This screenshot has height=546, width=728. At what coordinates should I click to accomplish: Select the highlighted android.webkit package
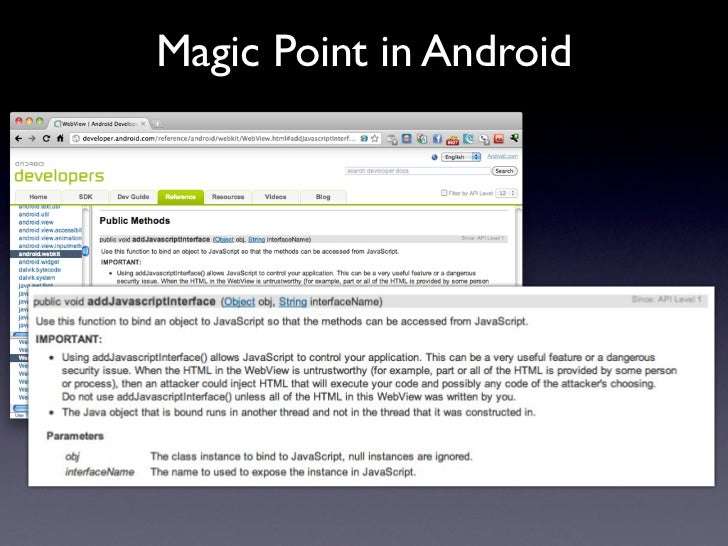[x=46, y=254]
